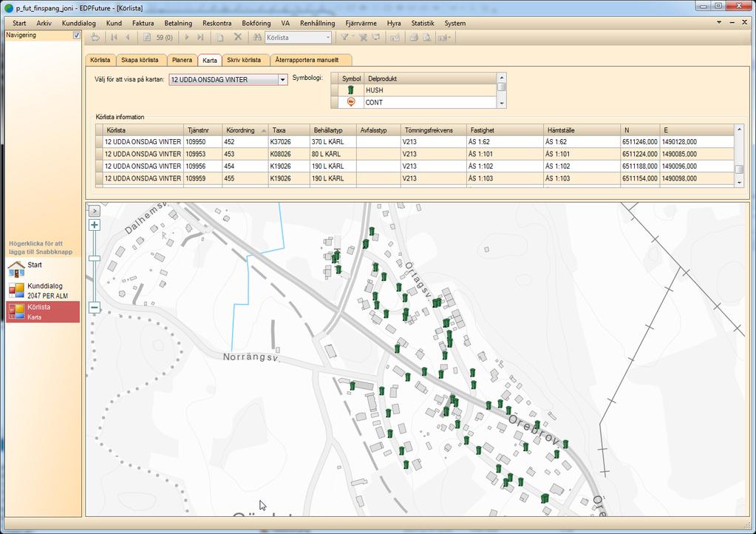
Task: Click the Körlista information table down scroll arrow
Action: tap(739, 183)
